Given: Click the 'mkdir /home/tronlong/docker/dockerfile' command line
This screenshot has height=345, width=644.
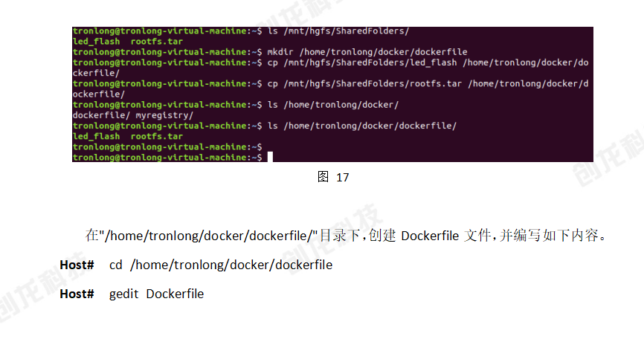Looking at the screenshot, I should pos(270,52).
